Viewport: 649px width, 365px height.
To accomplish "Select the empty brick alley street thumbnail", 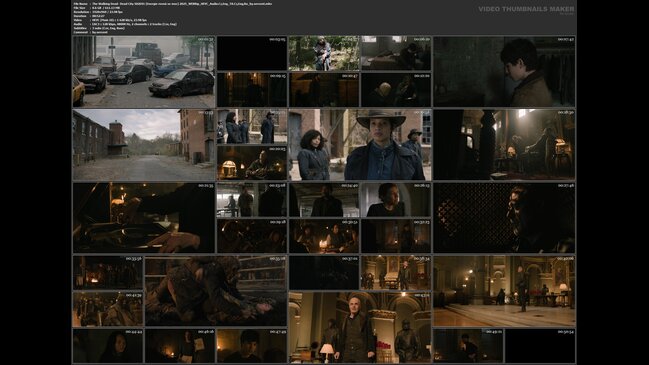I will [144, 145].
